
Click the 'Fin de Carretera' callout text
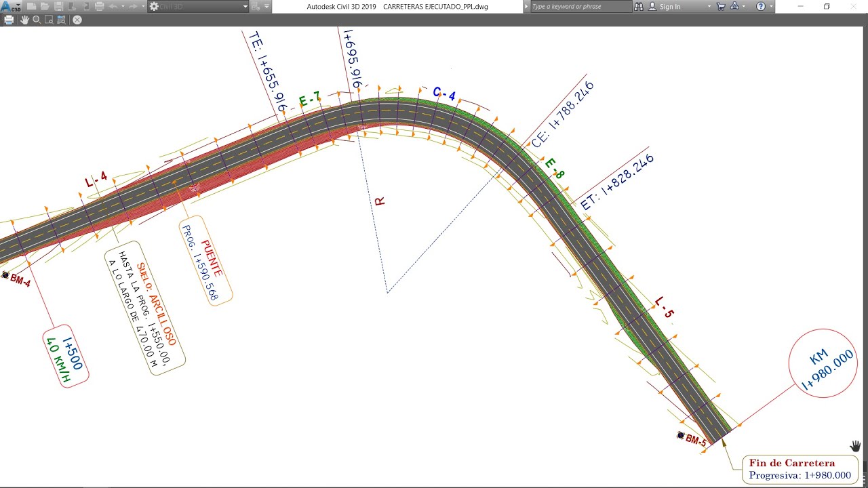click(791, 463)
